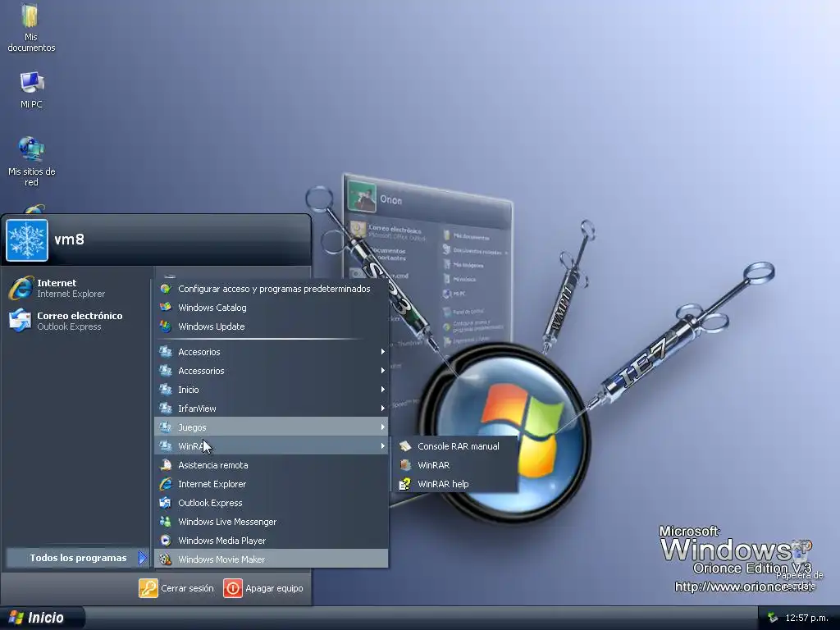The image size is (840, 630).
Task: Expand the Juegos submenu
Action: click(271, 427)
